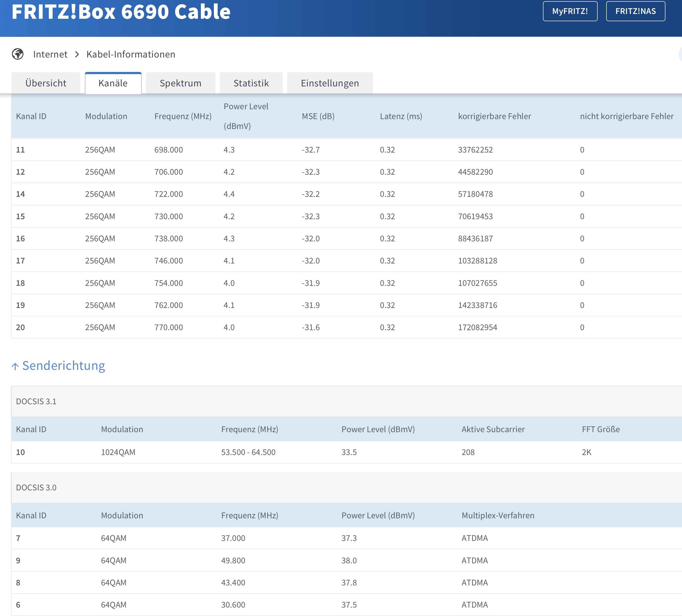
Task: Select the Kanäle tab
Action: pyautogui.click(x=113, y=83)
